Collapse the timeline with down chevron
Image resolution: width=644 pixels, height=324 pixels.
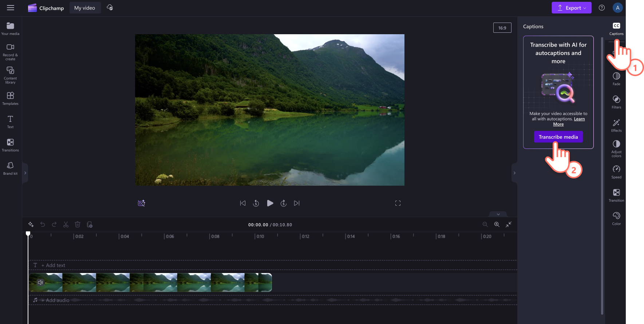click(x=498, y=214)
